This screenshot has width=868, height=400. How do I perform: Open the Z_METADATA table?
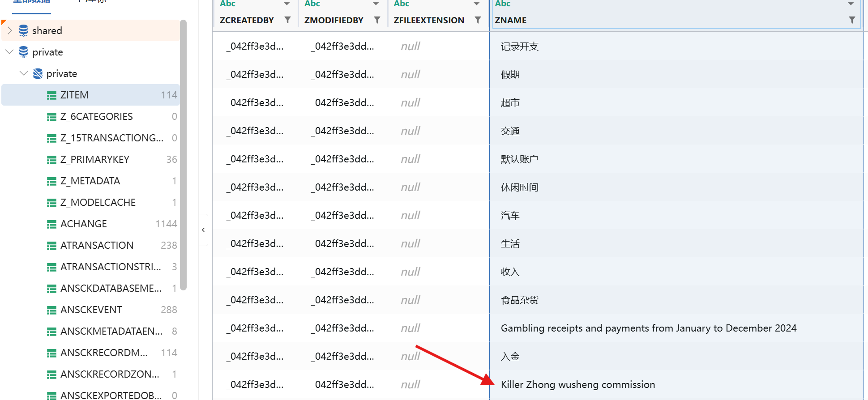click(x=91, y=181)
